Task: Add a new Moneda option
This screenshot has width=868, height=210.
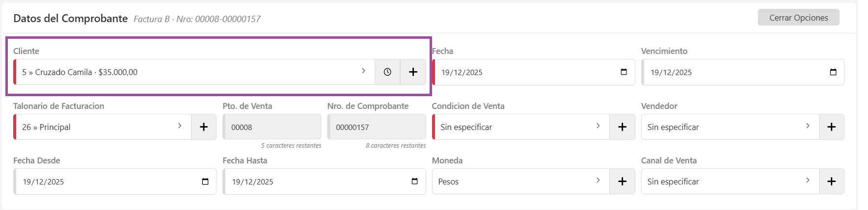Action: (x=622, y=182)
